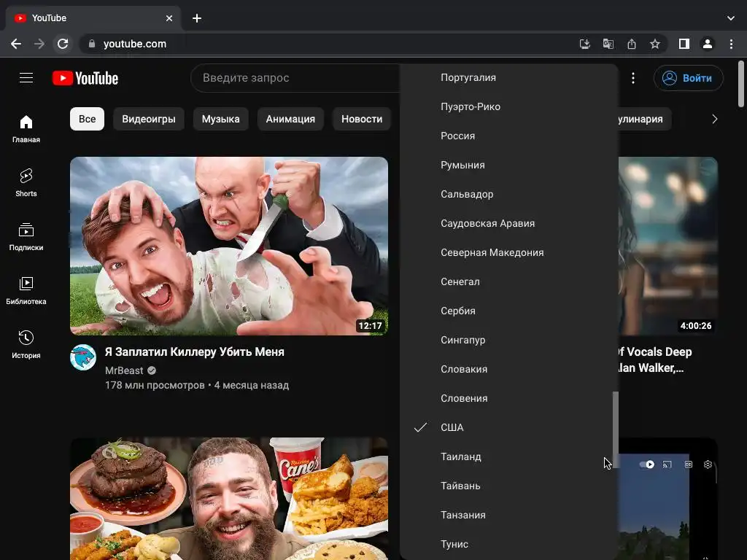Click the Введите запрос search field
This screenshot has width=747, height=560.
click(x=295, y=78)
